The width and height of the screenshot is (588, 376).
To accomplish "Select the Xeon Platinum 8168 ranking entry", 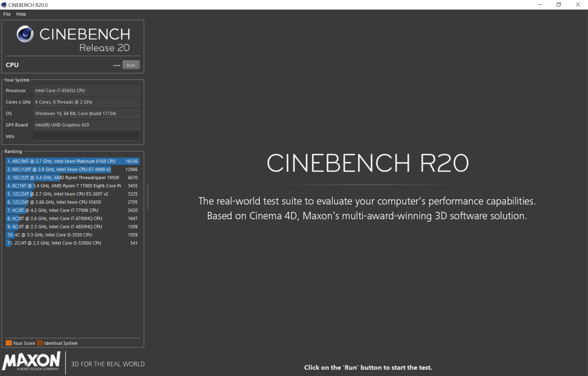I will click(x=73, y=161).
